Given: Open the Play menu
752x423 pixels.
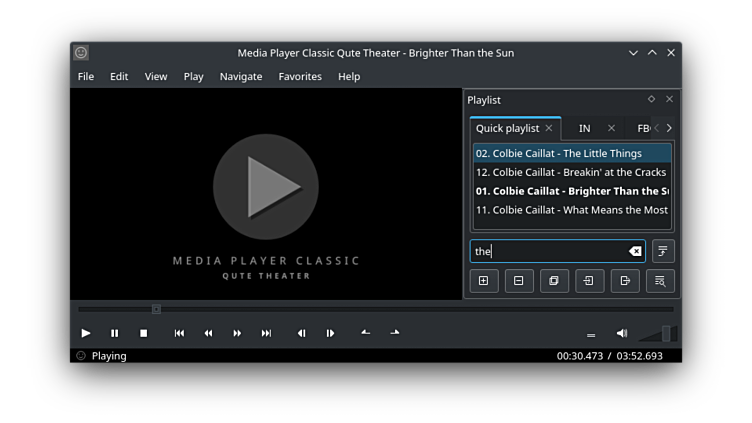Looking at the screenshot, I should click(193, 76).
